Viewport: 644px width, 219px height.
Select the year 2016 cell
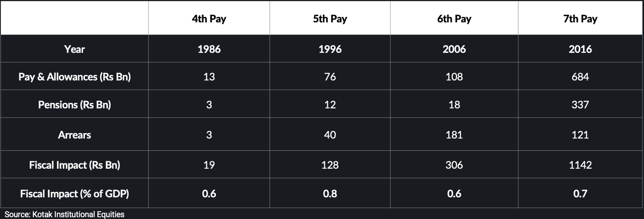580,49
